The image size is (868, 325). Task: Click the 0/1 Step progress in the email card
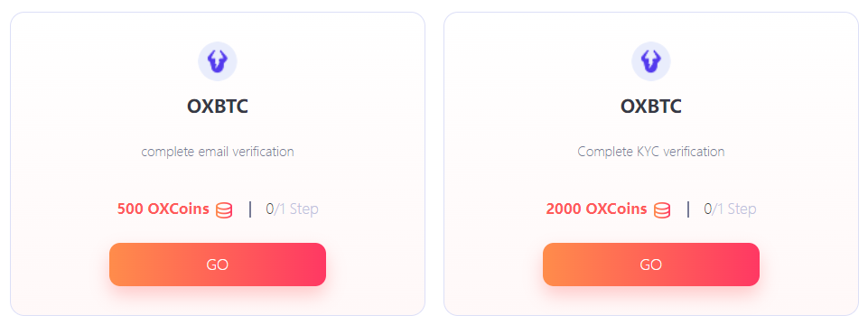(x=293, y=209)
